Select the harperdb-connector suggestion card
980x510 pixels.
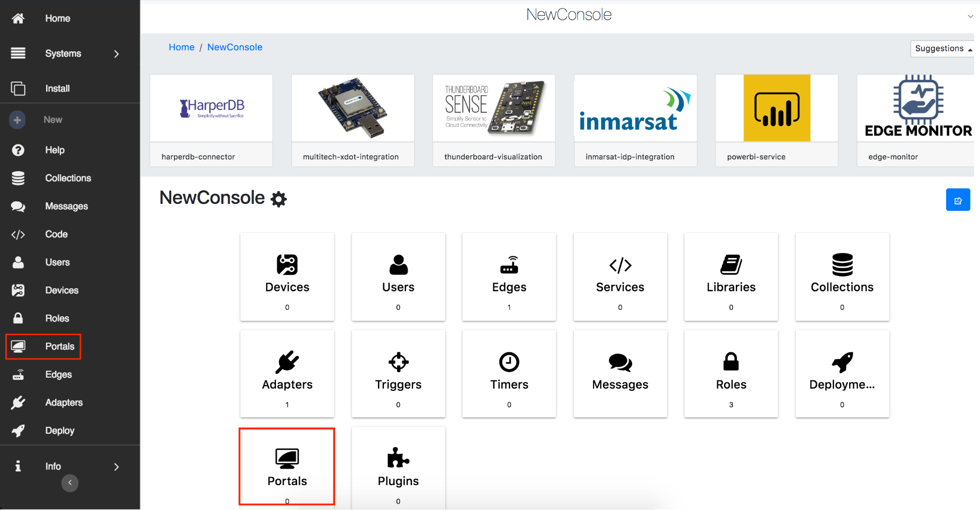[x=211, y=120]
